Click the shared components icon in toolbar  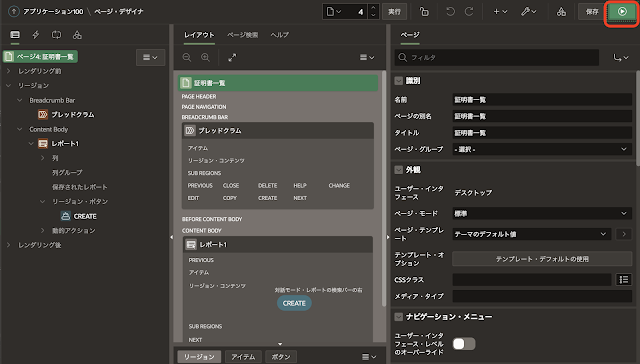561,12
